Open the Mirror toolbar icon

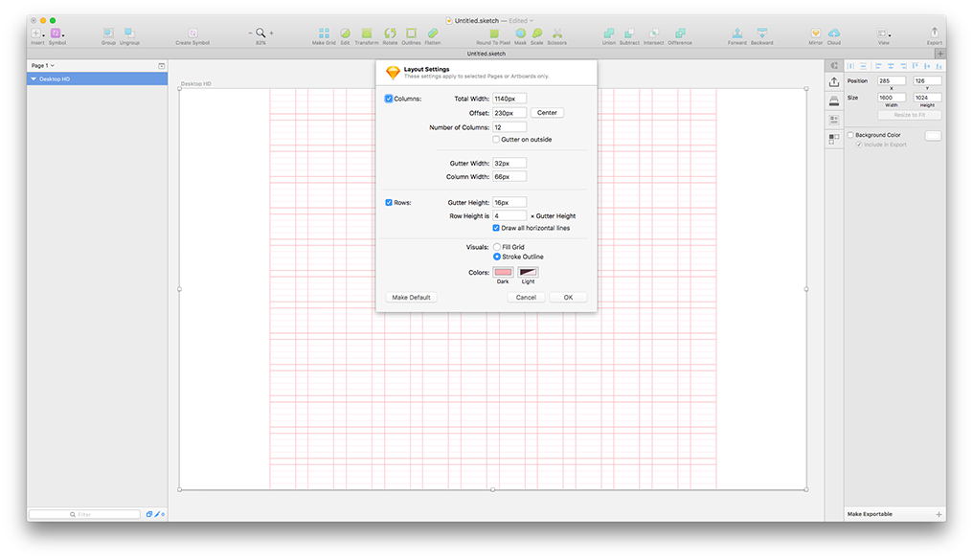click(815, 33)
